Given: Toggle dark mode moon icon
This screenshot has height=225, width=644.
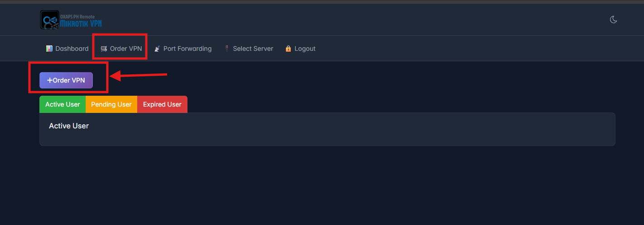Looking at the screenshot, I should 614,20.
